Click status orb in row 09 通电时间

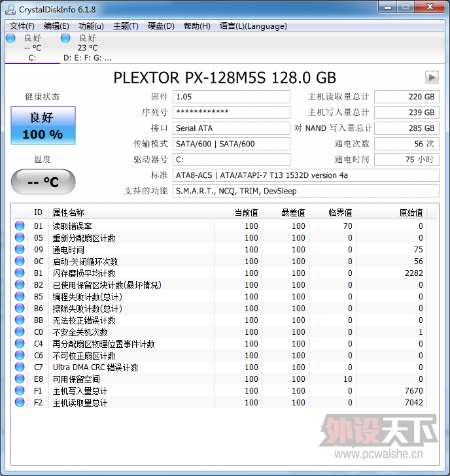tap(20, 250)
